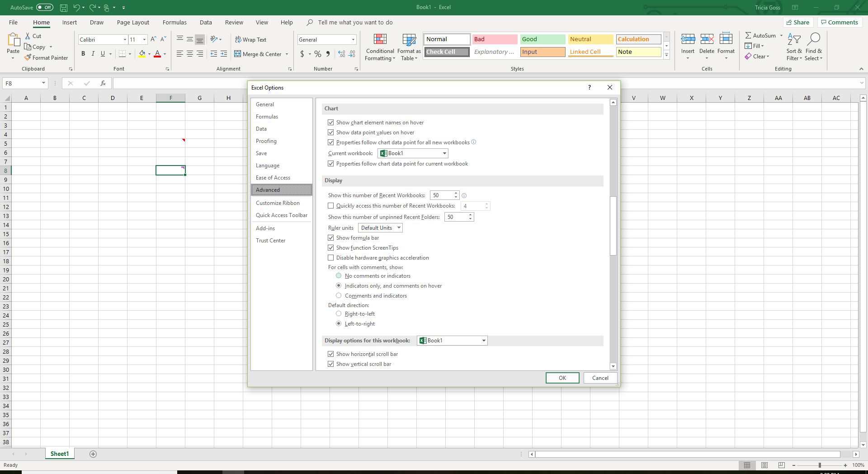Click the Delete cells icon
868x474 pixels.
point(707,40)
